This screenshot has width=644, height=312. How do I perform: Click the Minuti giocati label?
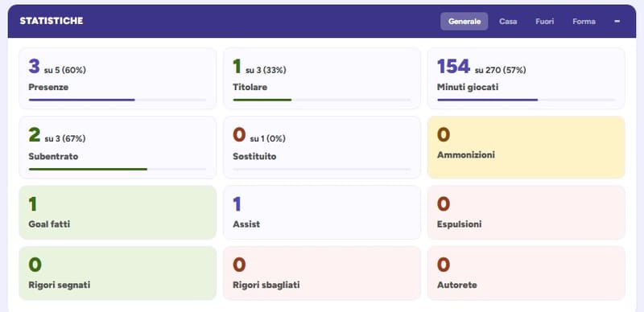coord(468,87)
